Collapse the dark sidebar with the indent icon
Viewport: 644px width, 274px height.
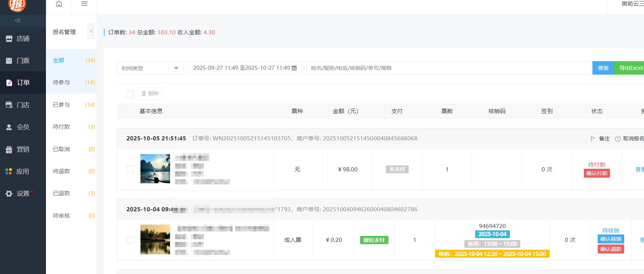pos(17,21)
